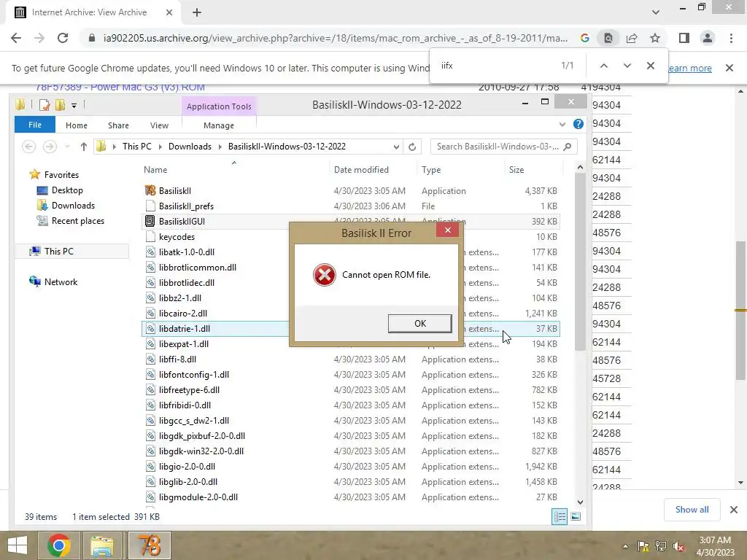Select libgdk_pixbuf-2.0-0.dll file
This screenshot has height=560, width=747.
pos(202,436)
